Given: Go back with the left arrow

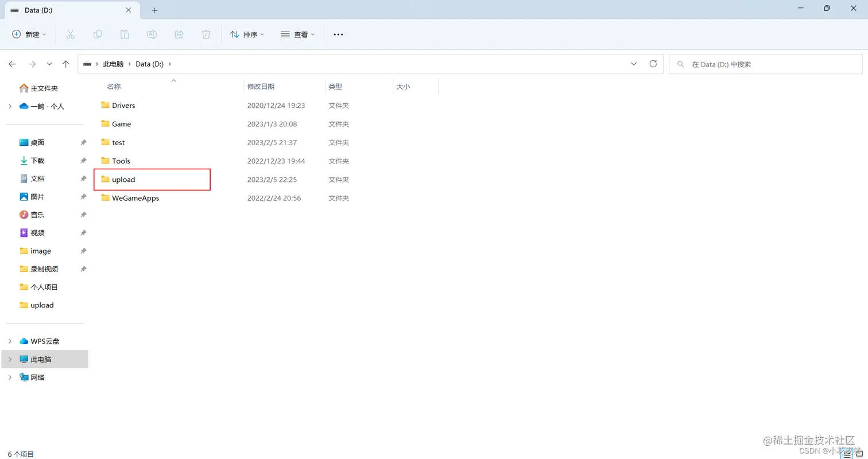Looking at the screenshot, I should point(12,64).
